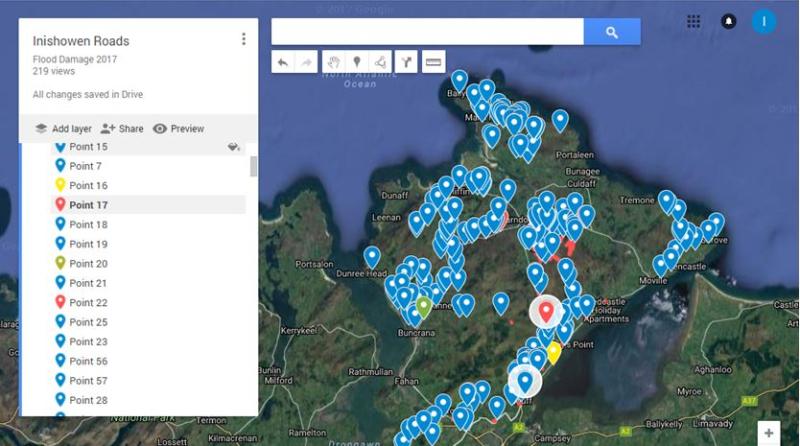Click the Undo arrow in the toolbar
800x446 pixels.
pos(283,62)
